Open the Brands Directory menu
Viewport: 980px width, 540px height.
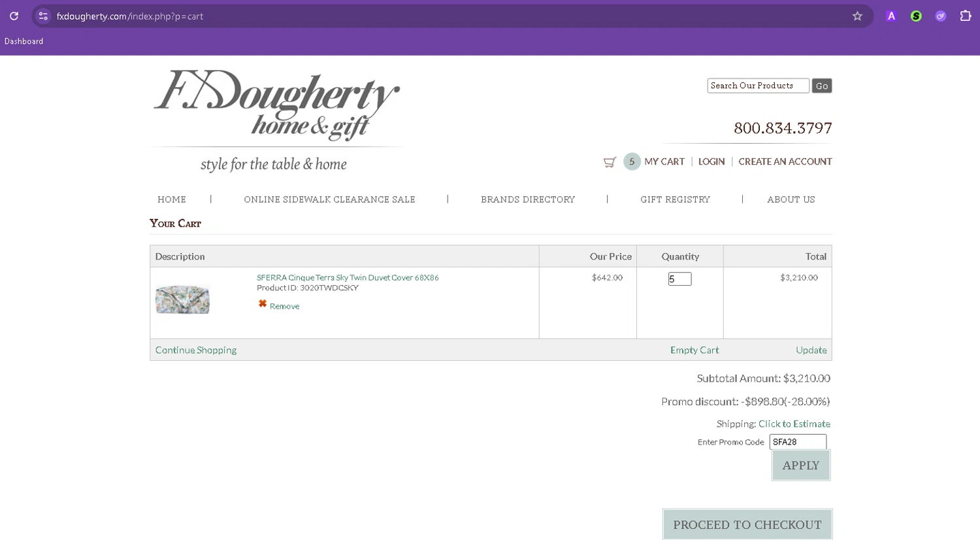(x=528, y=199)
